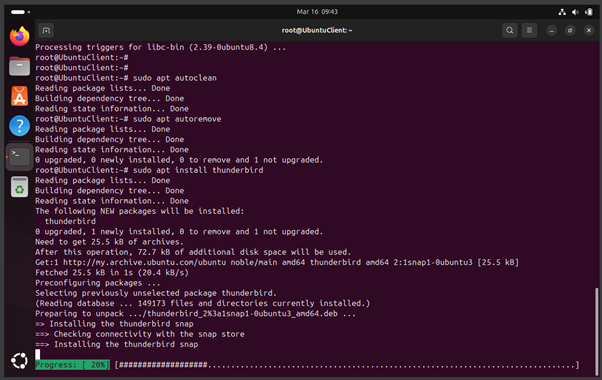The height and width of the screenshot is (380, 602).
Task: Open the terminal hamburger menu
Action: pos(529,30)
